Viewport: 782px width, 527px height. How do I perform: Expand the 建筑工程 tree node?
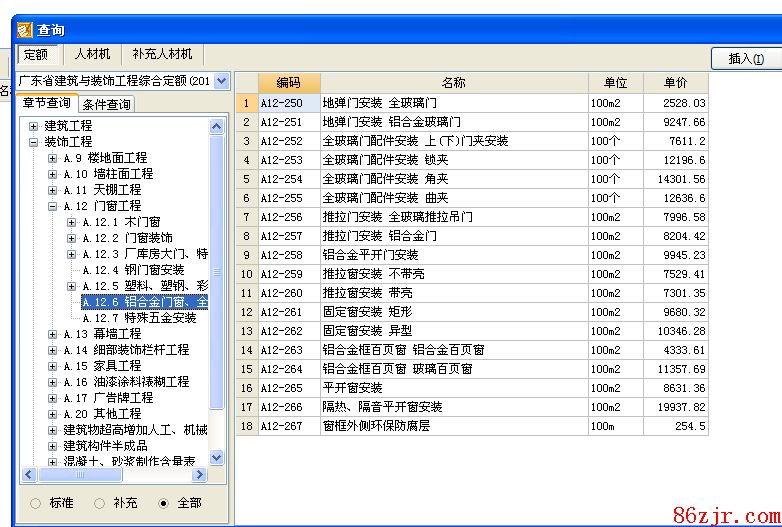34,126
